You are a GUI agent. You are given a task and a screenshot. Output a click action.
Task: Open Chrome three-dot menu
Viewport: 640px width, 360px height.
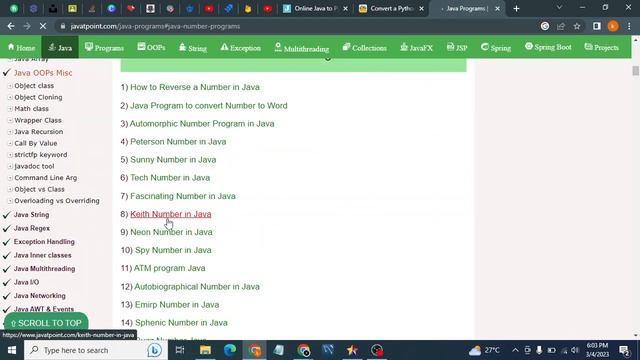629,26
